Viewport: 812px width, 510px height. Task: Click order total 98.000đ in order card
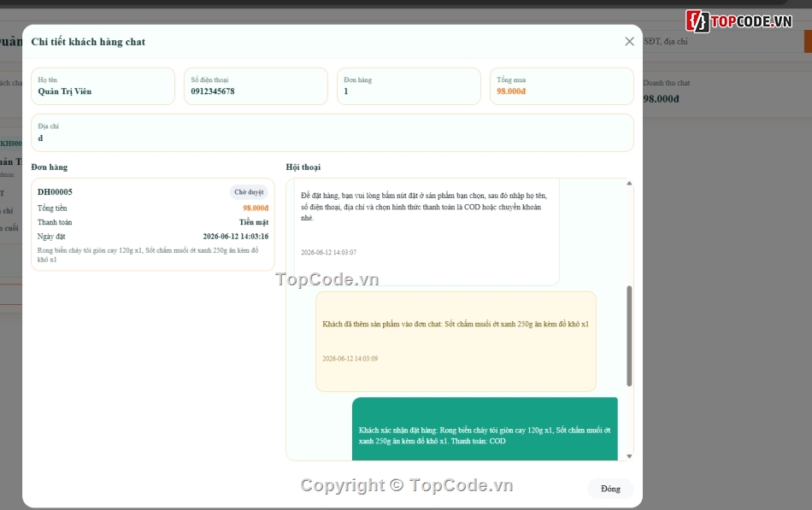point(256,208)
